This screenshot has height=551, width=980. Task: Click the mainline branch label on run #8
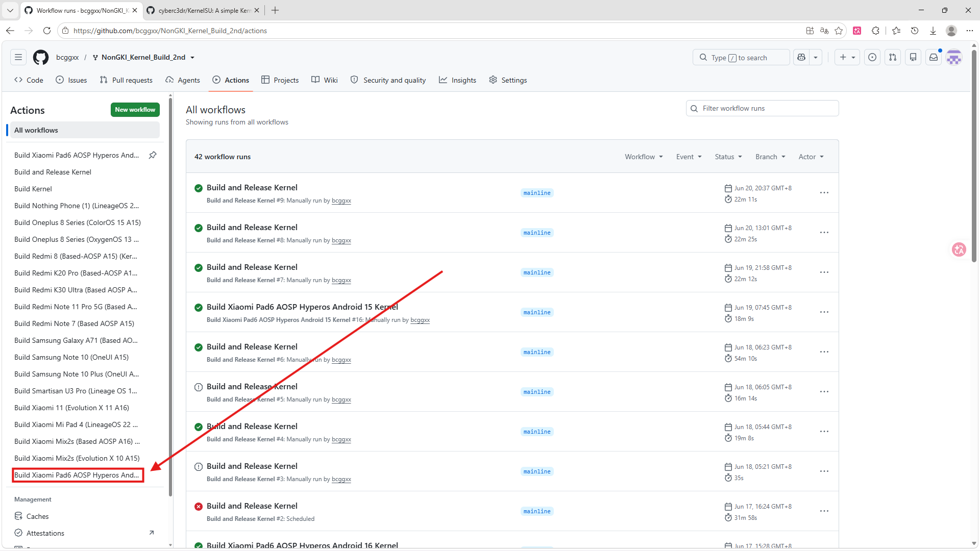pos(537,233)
